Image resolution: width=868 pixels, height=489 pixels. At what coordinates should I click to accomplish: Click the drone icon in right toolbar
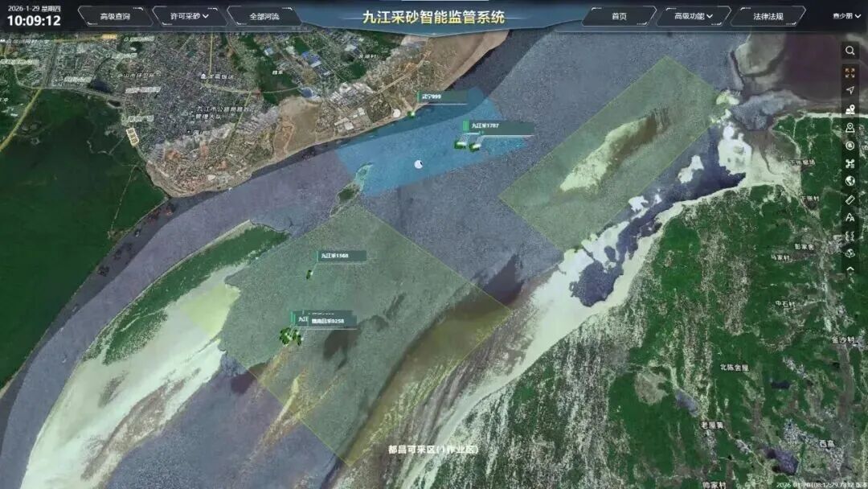850,163
